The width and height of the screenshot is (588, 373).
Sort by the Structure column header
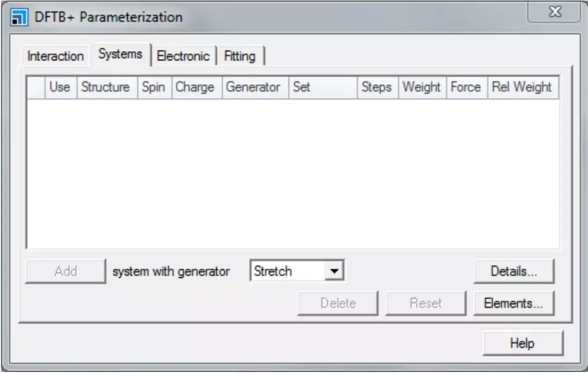pos(107,87)
